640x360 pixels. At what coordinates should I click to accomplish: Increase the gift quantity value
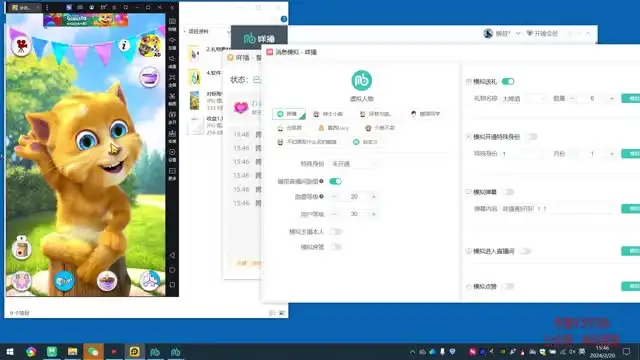point(611,98)
